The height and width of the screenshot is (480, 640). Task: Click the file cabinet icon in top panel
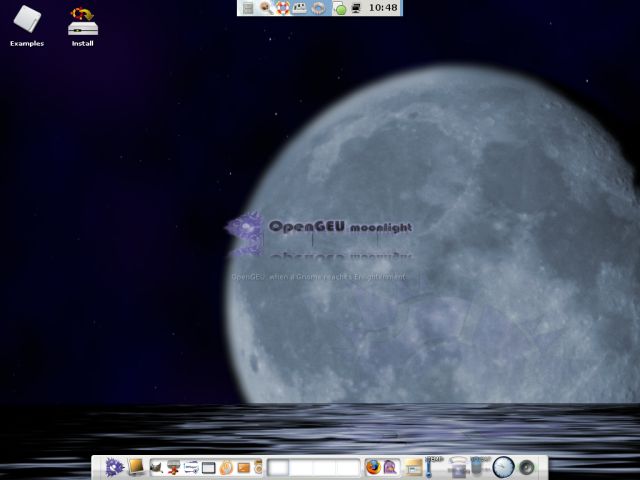pyautogui.click(x=248, y=8)
